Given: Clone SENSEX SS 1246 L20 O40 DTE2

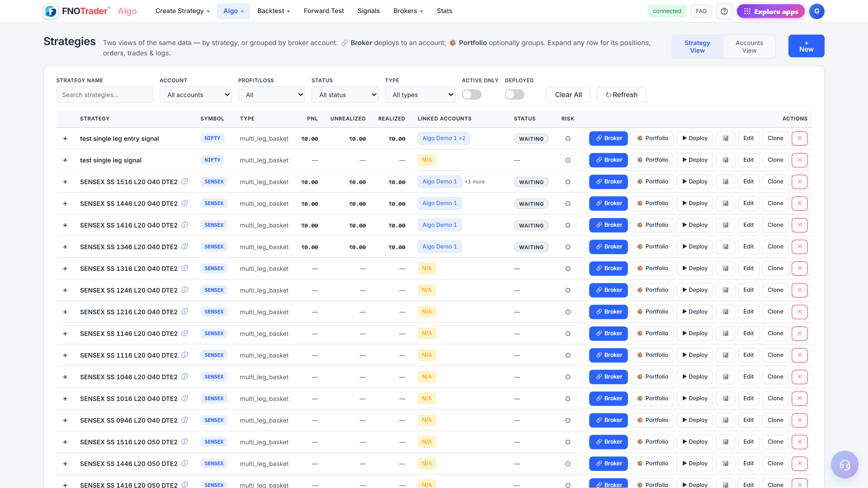Looking at the screenshot, I should 775,290.
